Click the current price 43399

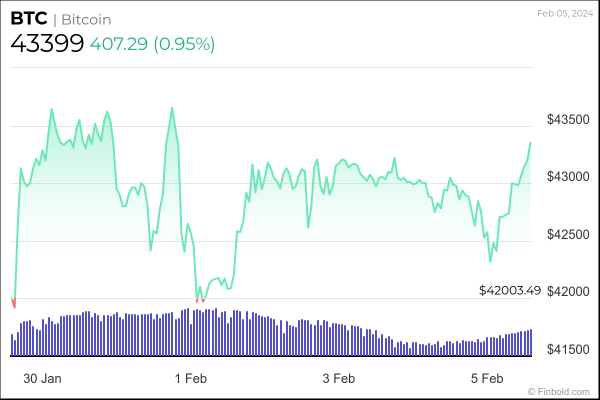click(46, 44)
